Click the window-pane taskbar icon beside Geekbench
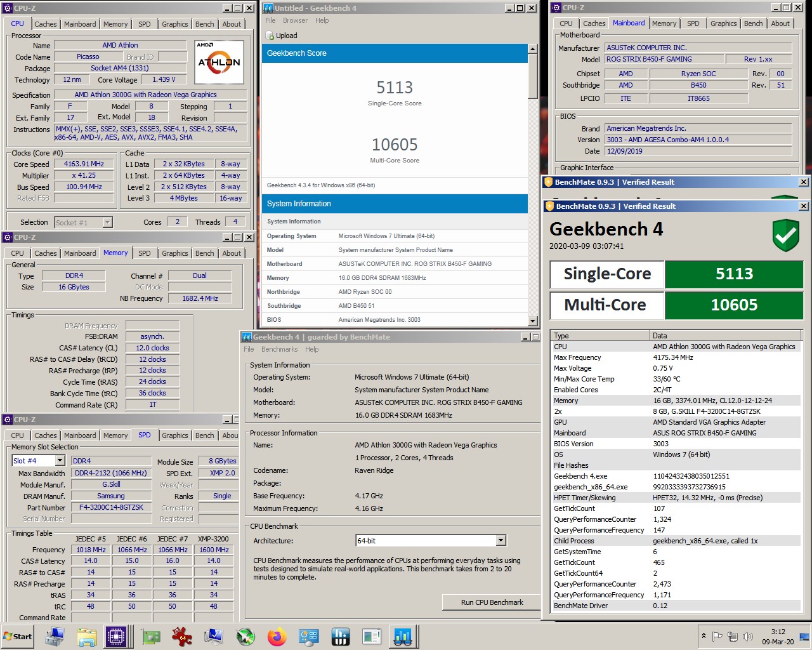 click(x=372, y=636)
